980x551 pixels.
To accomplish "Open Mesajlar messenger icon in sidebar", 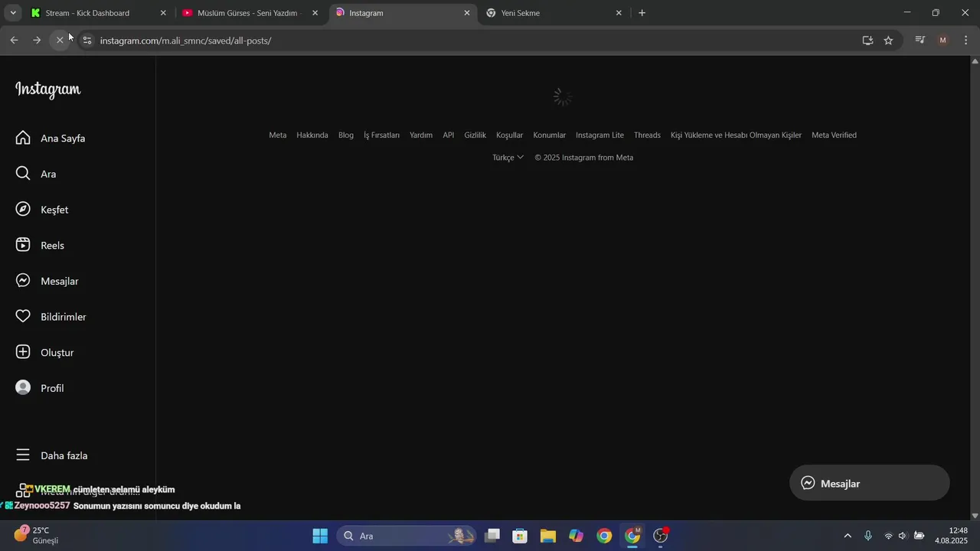I will click(23, 281).
